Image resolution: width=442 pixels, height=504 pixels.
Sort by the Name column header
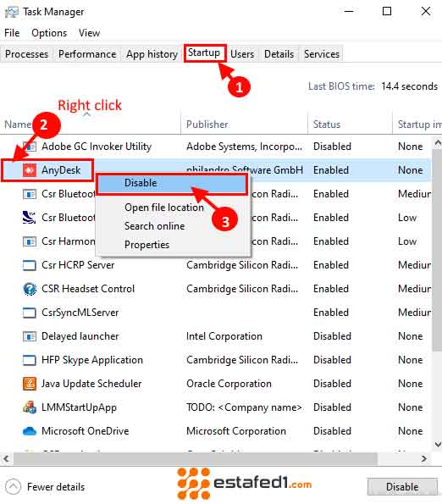click(18, 125)
